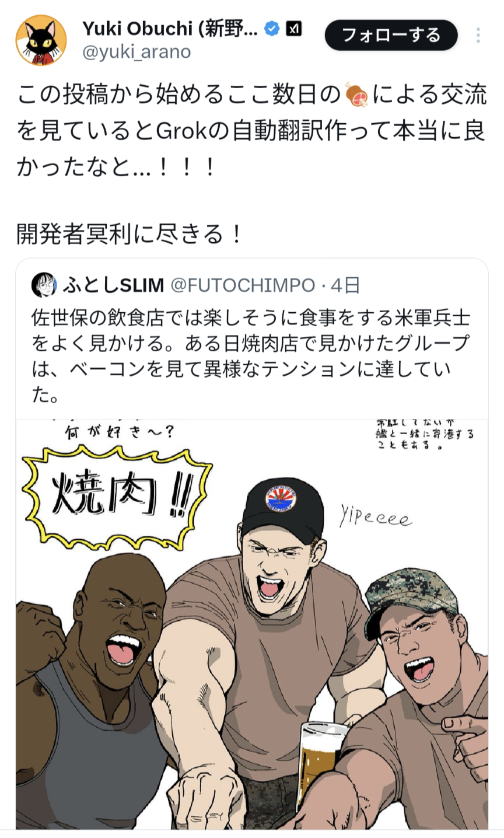Open ふとしSLIM quoted author avatar
This screenshot has width=504, height=838.
[45, 285]
